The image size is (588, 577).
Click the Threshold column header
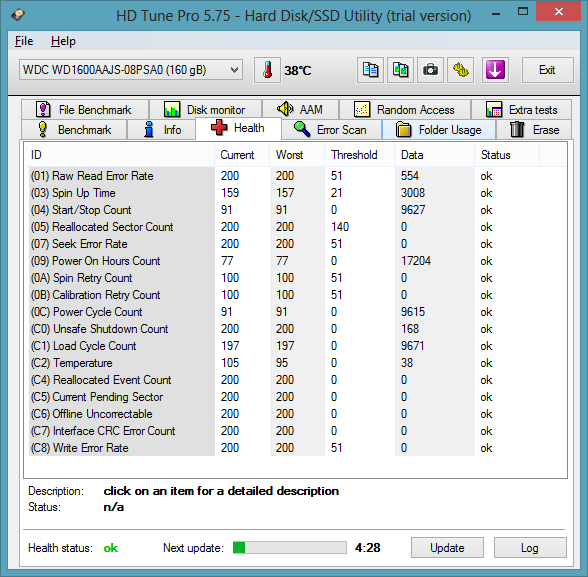360,155
